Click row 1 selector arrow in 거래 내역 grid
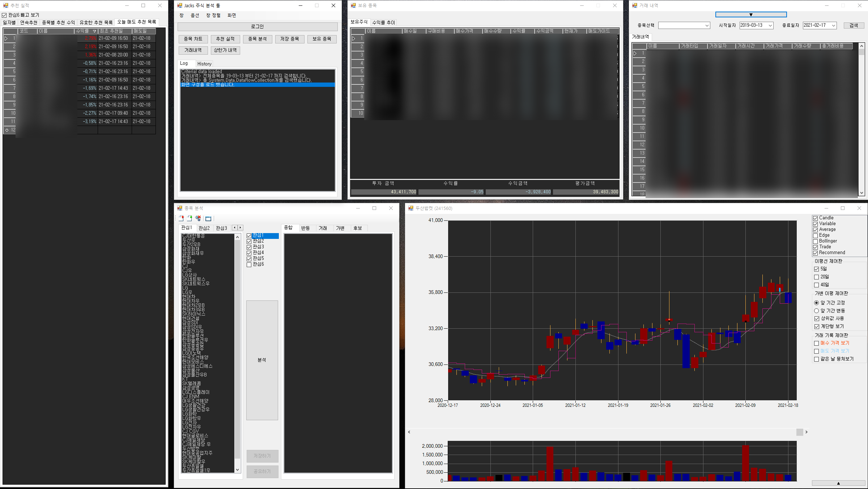The height and width of the screenshot is (489, 868). (635, 53)
